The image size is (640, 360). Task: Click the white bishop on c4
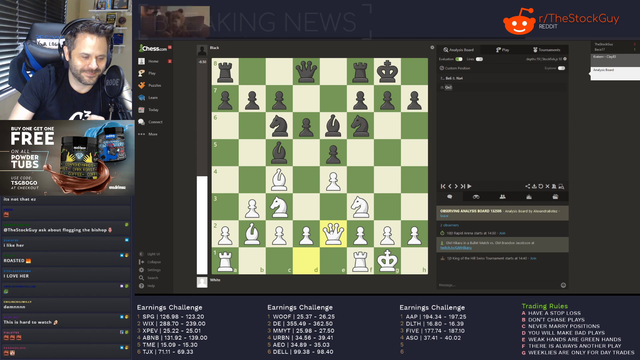[279, 180]
